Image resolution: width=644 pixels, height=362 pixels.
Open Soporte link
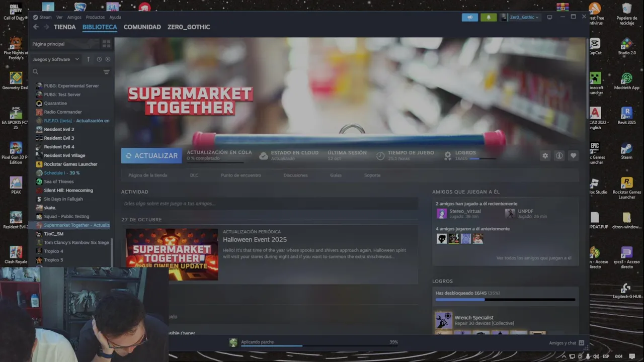pos(372,175)
